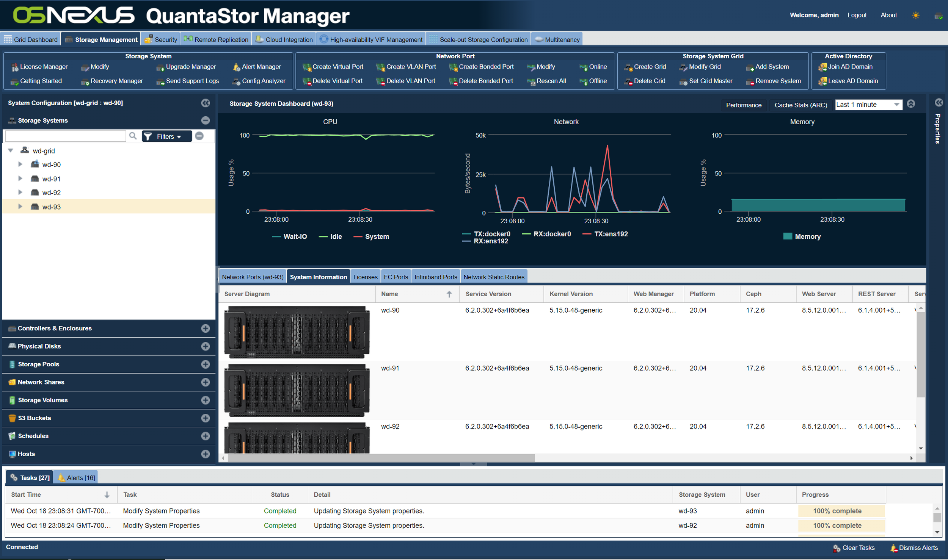The height and width of the screenshot is (560, 948).
Task: Open License Manager icon in toolbar
Action: tap(15, 67)
